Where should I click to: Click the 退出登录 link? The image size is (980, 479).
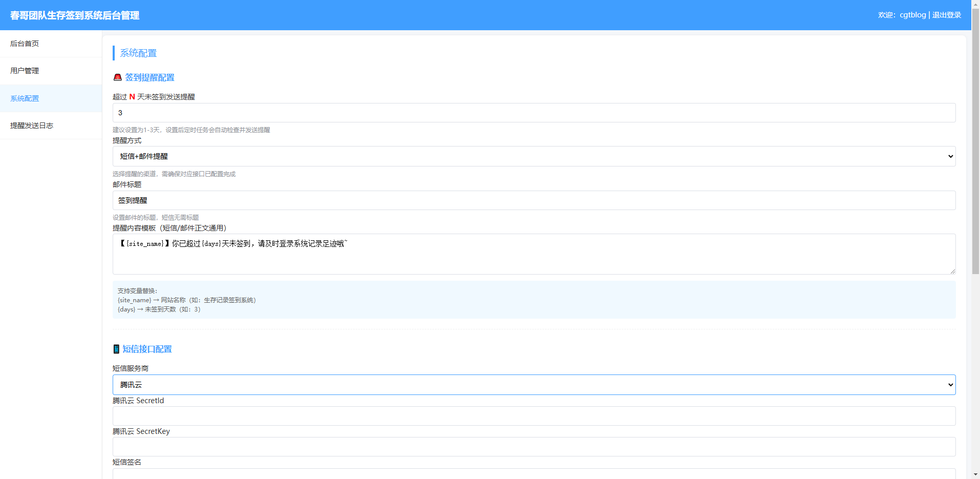[946, 15]
